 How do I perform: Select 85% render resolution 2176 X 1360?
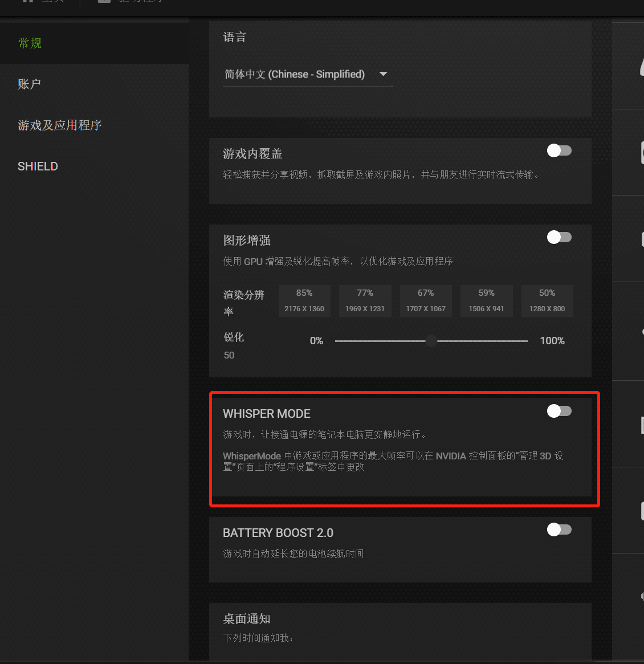click(x=304, y=301)
